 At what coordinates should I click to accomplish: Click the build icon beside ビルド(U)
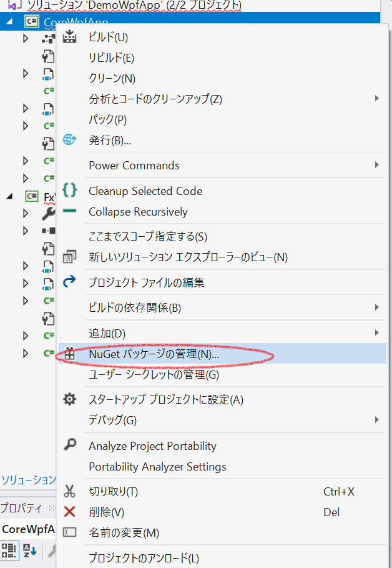point(69,37)
